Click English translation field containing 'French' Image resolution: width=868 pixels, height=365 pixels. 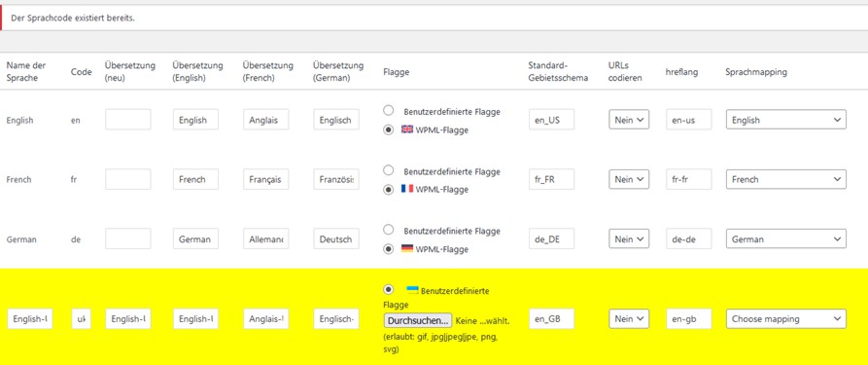(195, 179)
